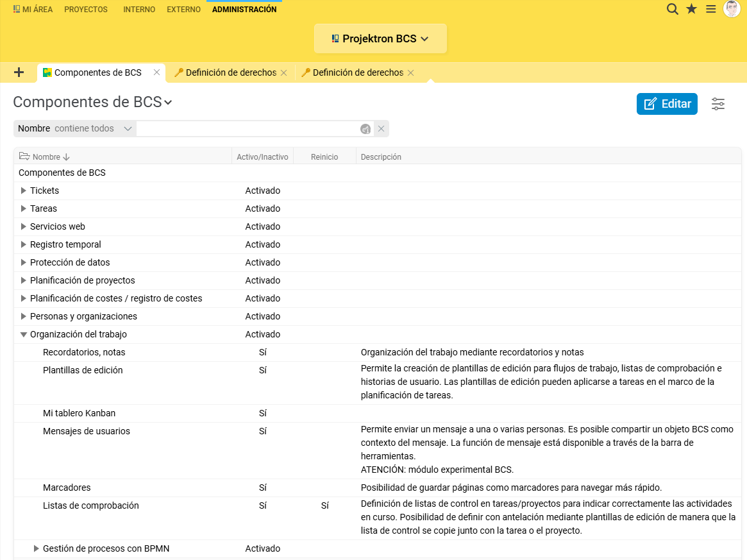Viewport: 747px width, 560px height.
Task: Expand the Servicios web component
Action: click(23, 226)
